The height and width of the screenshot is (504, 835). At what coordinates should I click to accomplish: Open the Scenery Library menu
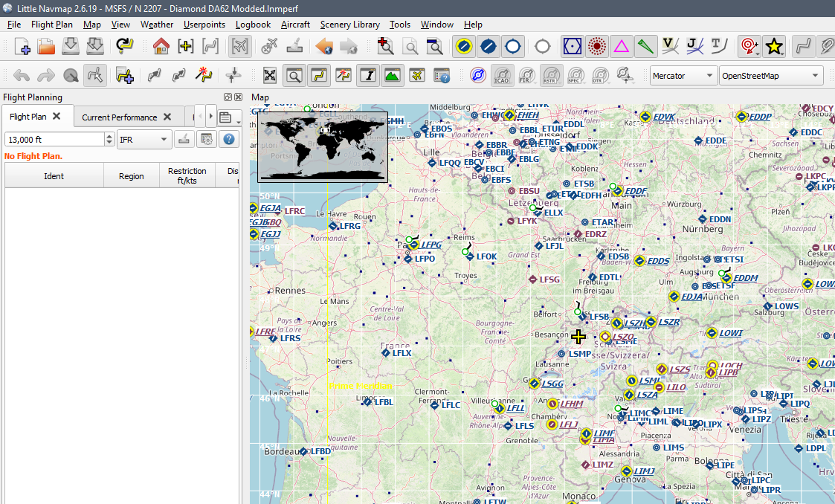[350, 25]
